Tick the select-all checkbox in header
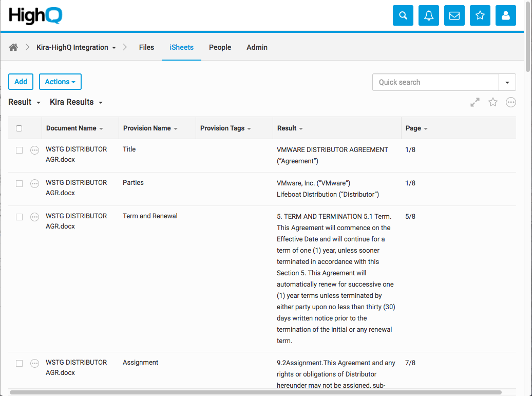Screen dimensions: 532x396 (19, 128)
